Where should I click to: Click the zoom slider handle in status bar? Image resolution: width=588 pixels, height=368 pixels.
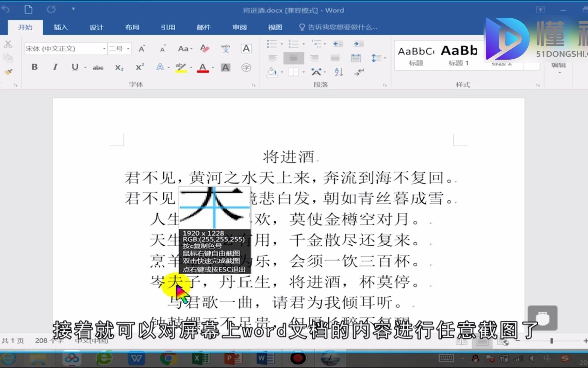pyautogui.click(x=552, y=341)
